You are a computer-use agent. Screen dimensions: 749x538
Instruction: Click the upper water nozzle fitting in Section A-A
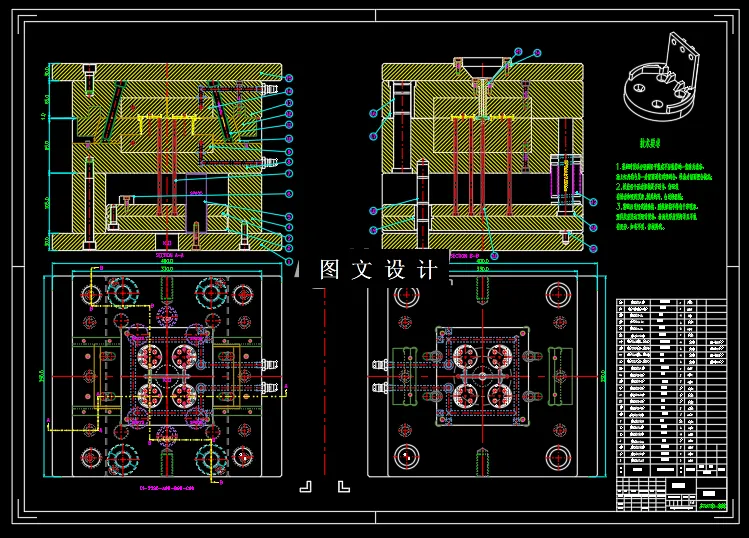(x=270, y=89)
